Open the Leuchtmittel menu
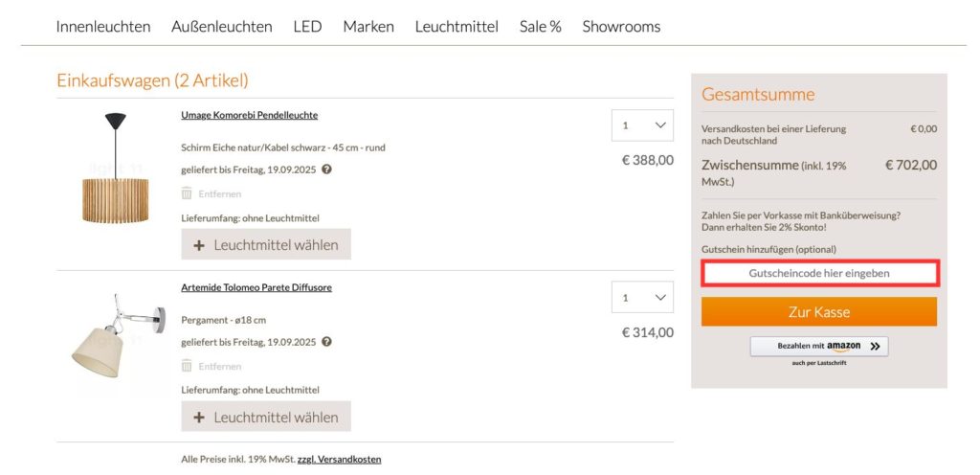980x475 pixels. pyautogui.click(x=457, y=26)
